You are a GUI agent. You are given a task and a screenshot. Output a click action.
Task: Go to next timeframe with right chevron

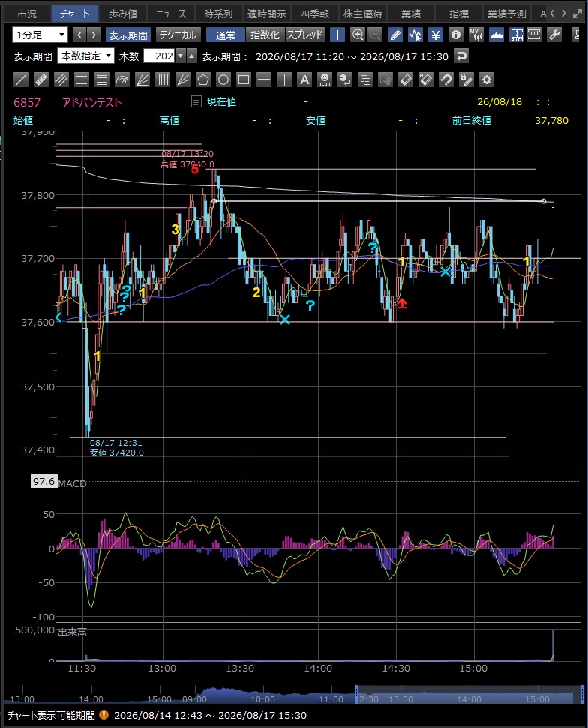pyautogui.click(x=94, y=35)
